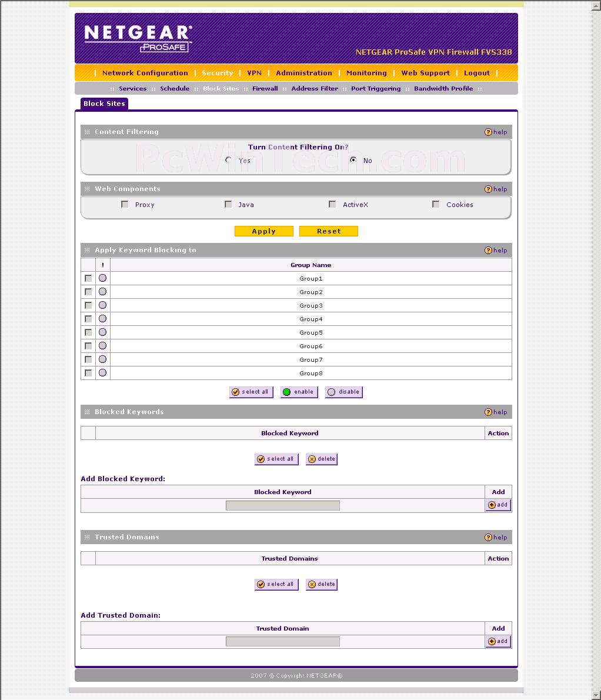This screenshot has height=700, width=601.
Task: Tick the checkbox for Group8
Action: pos(88,373)
